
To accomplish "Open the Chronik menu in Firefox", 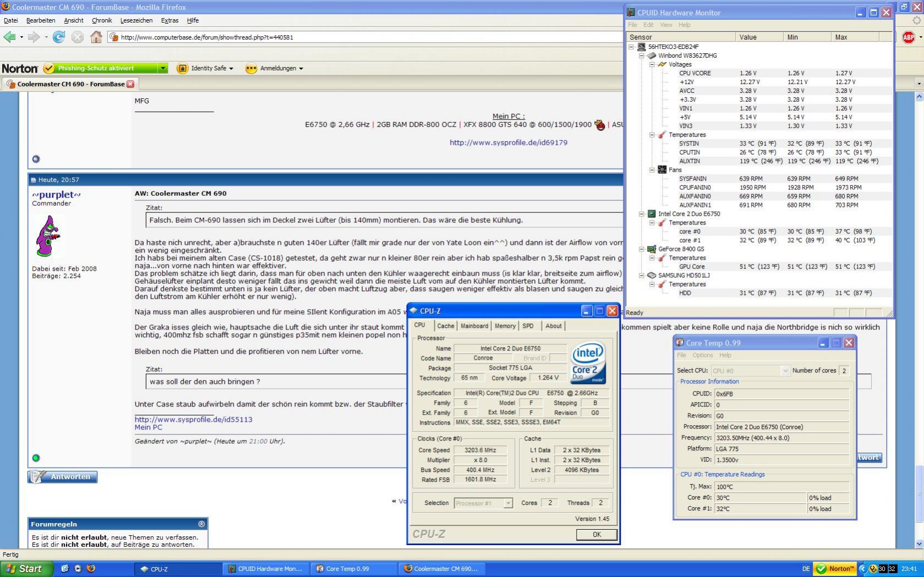I will tap(102, 20).
